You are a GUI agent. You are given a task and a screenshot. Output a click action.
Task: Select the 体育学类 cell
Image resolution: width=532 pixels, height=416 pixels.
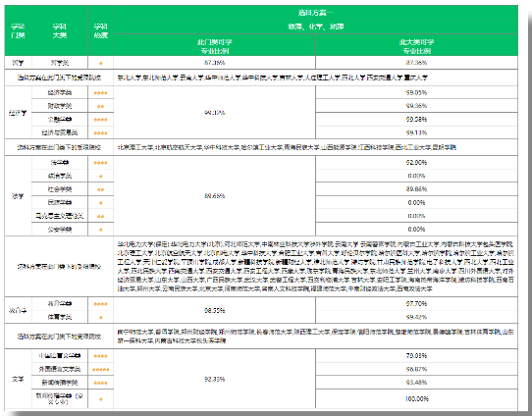tap(59, 317)
